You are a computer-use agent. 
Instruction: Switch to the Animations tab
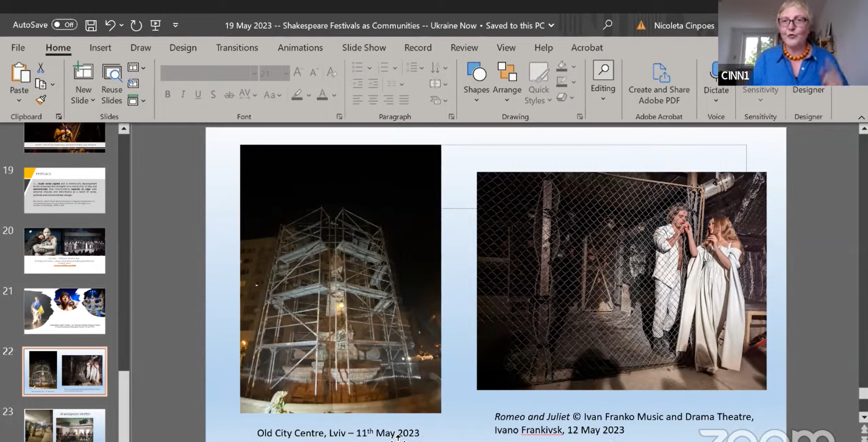tap(300, 48)
